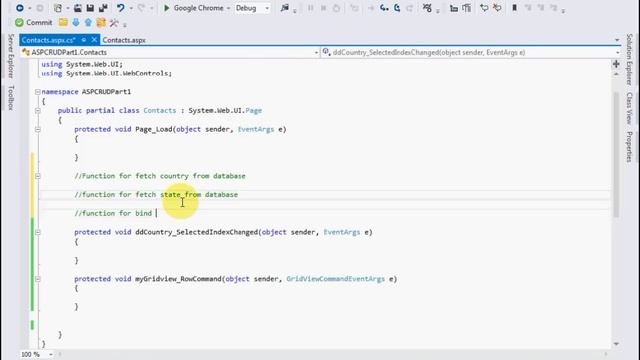Screen dimensions: 640x360
Task: Click the Save All icon
Action: click(103, 8)
